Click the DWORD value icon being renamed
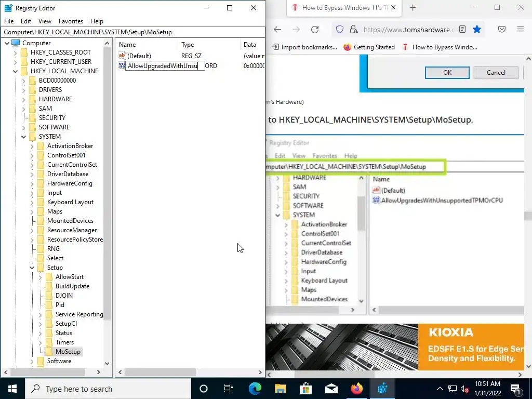This screenshot has height=399, width=532. [x=122, y=65]
